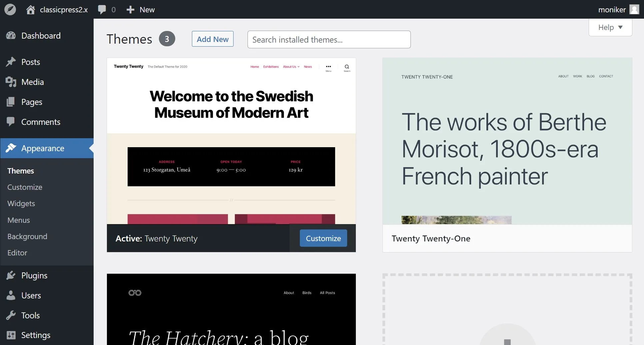Click Customize button for Twenty Twenty
644x345 pixels.
(x=323, y=238)
